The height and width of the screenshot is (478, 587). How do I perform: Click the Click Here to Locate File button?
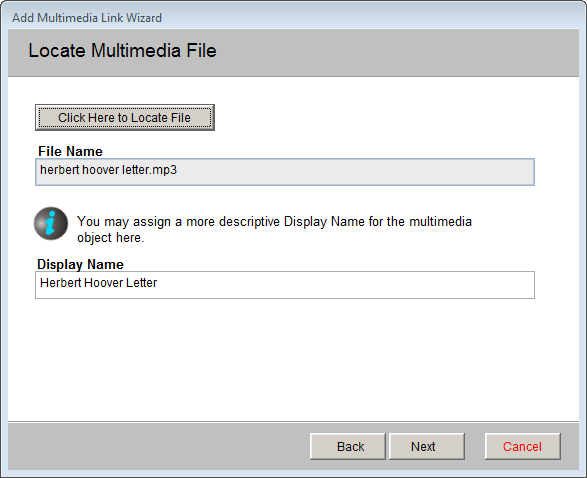coord(125,118)
